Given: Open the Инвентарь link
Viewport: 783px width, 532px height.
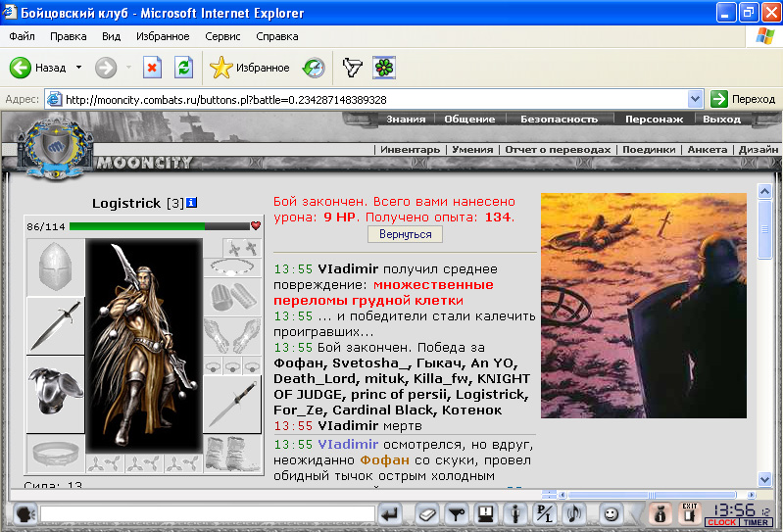Looking at the screenshot, I should pos(410,149).
